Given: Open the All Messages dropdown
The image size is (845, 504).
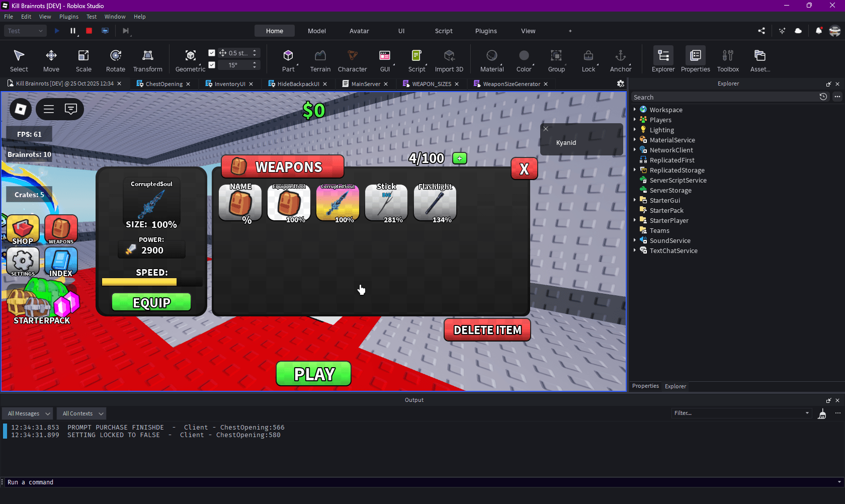Looking at the screenshot, I should coord(28,413).
